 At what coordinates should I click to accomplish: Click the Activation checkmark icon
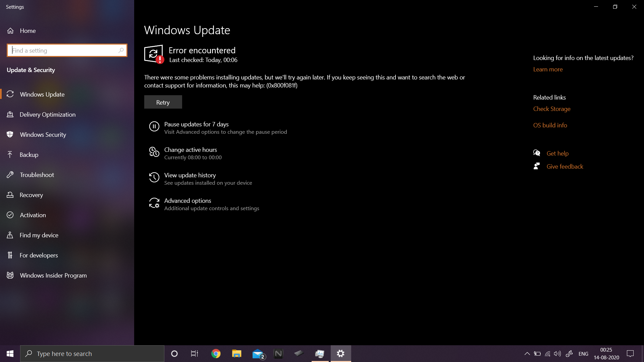click(x=10, y=215)
